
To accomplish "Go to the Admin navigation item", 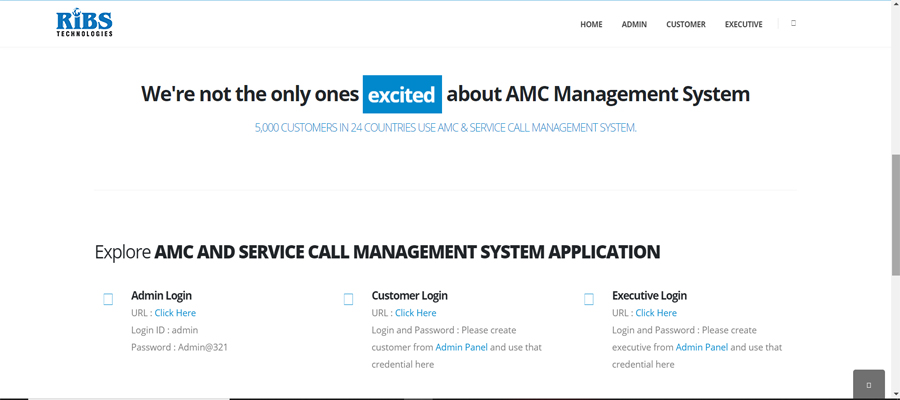I will [x=634, y=24].
